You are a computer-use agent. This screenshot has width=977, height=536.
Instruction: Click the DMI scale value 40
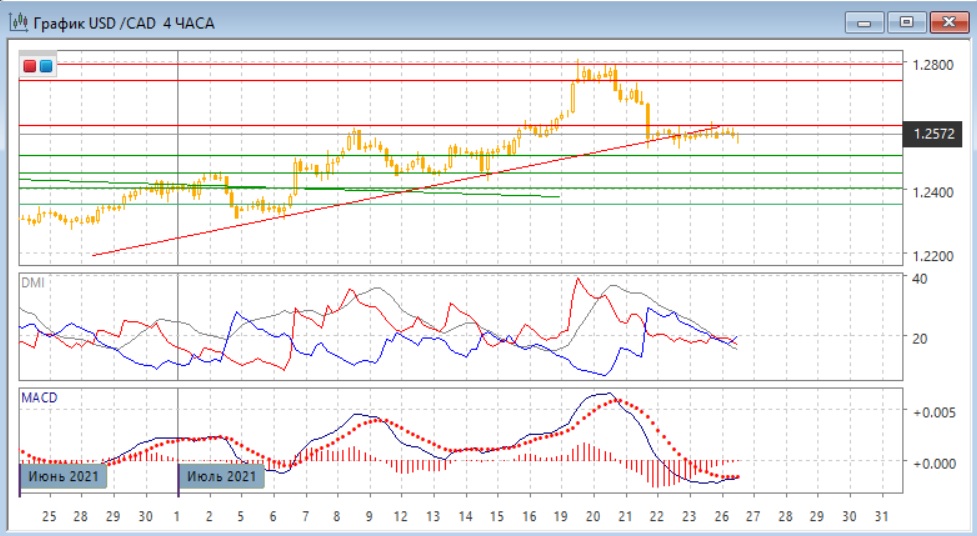pyautogui.click(x=918, y=279)
